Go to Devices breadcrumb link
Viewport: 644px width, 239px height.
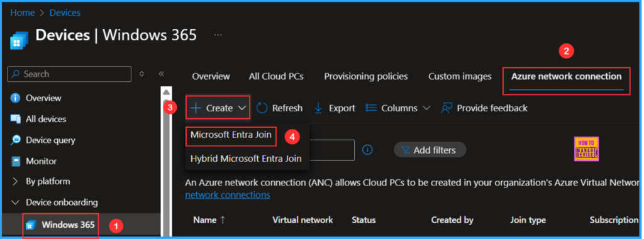(x=65, y=13)
